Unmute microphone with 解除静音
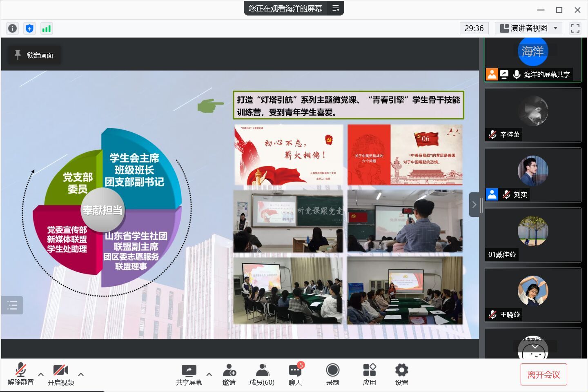The image size is (588, 392). coord(20,374)
